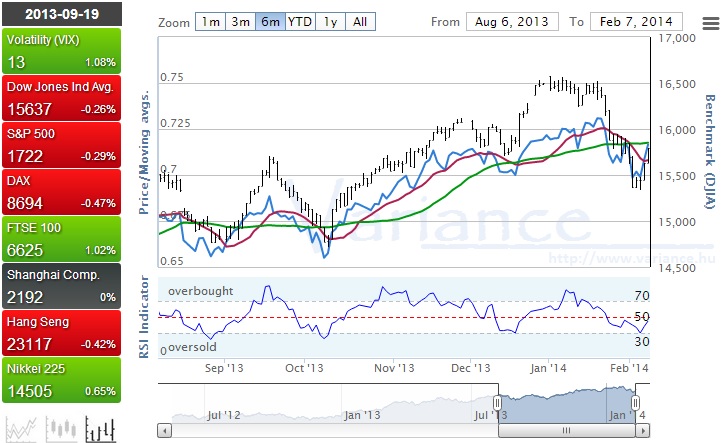
Task: Click the Dec '13 axis label
Action: coord(471,368)
